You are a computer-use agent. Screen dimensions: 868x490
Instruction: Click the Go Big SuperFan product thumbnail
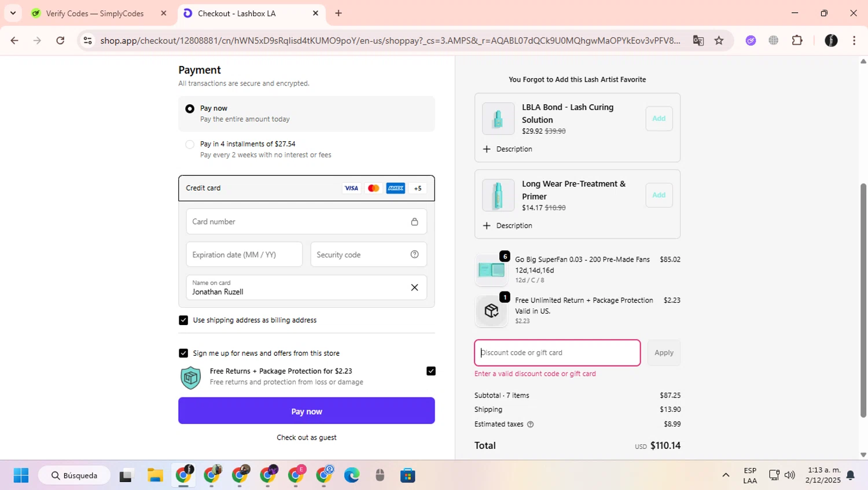(x=492, y=270)
